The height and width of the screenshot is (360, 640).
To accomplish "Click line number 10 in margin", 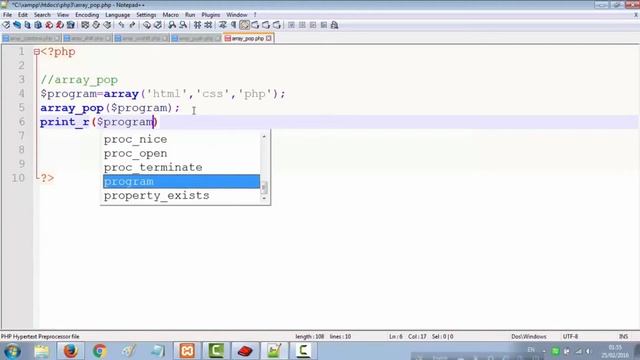I will (x=18, y=178).
